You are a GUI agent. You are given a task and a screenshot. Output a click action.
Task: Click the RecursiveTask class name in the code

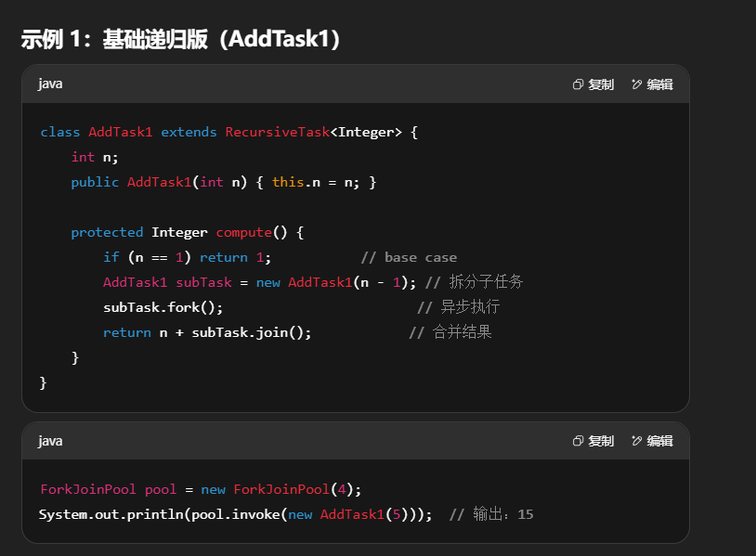click(277, 133)
